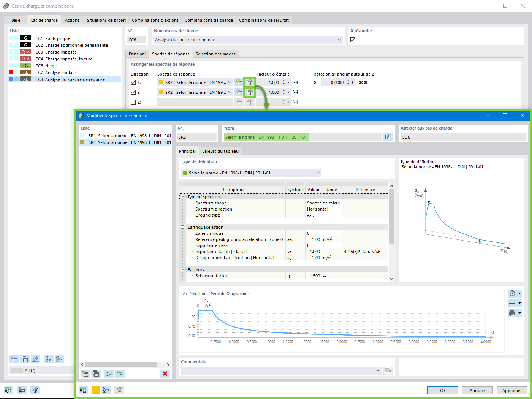Switch to the Base tab
The width and height of the screenshot is (532, 399).
16,20
